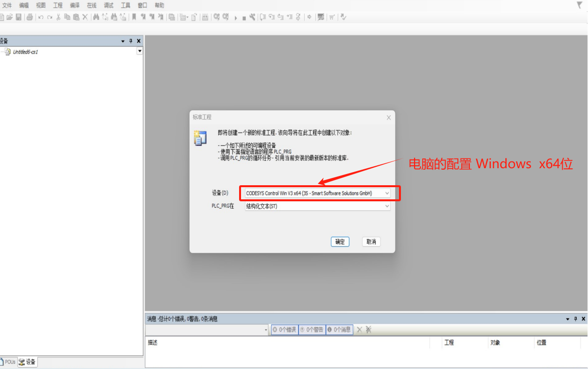Toggle the 0个错误 errors filter
This screenshot has height=369, width=588.
point(284,330)
